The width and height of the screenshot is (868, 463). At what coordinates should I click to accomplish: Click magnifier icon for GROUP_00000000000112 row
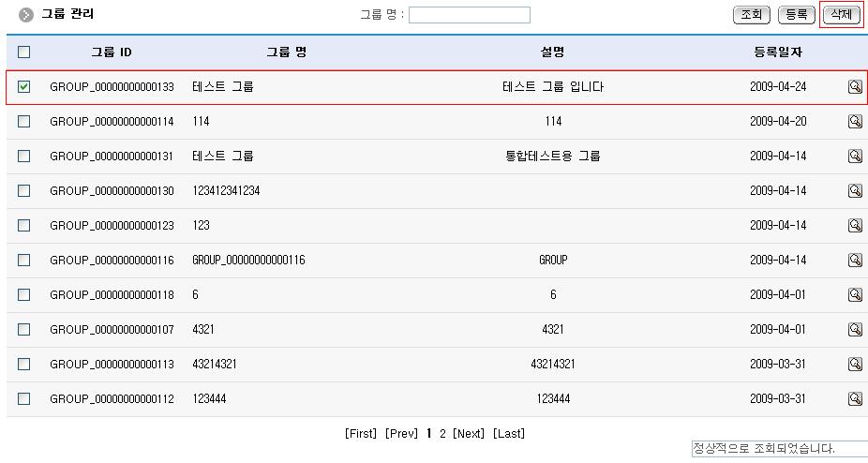pos(855,399)
